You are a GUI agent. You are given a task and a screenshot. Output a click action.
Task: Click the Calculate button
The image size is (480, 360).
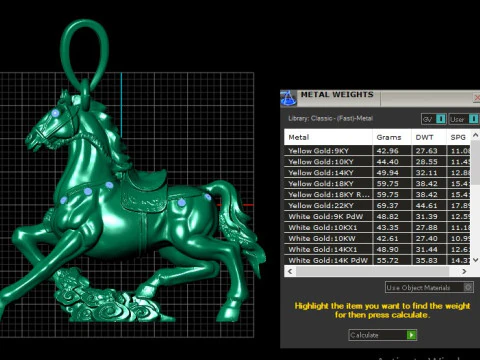(x=383, y=335)
